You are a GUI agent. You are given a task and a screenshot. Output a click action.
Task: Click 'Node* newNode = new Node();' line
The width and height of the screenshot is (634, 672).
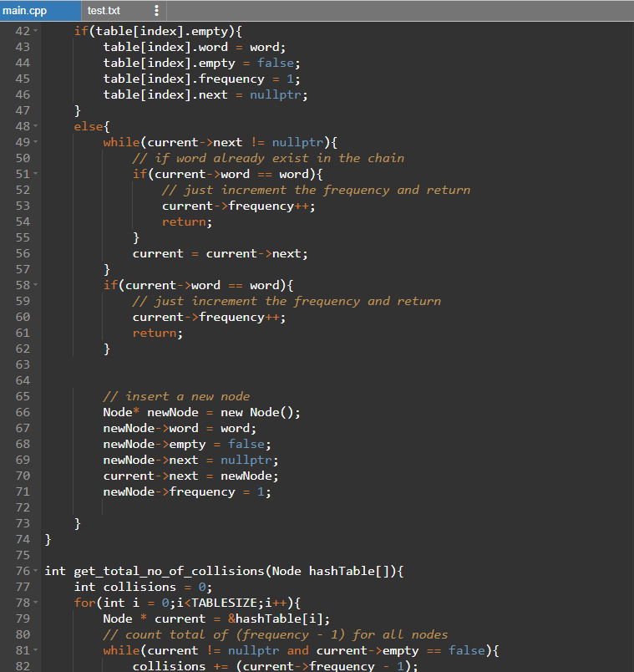click(x=201, y=412)
